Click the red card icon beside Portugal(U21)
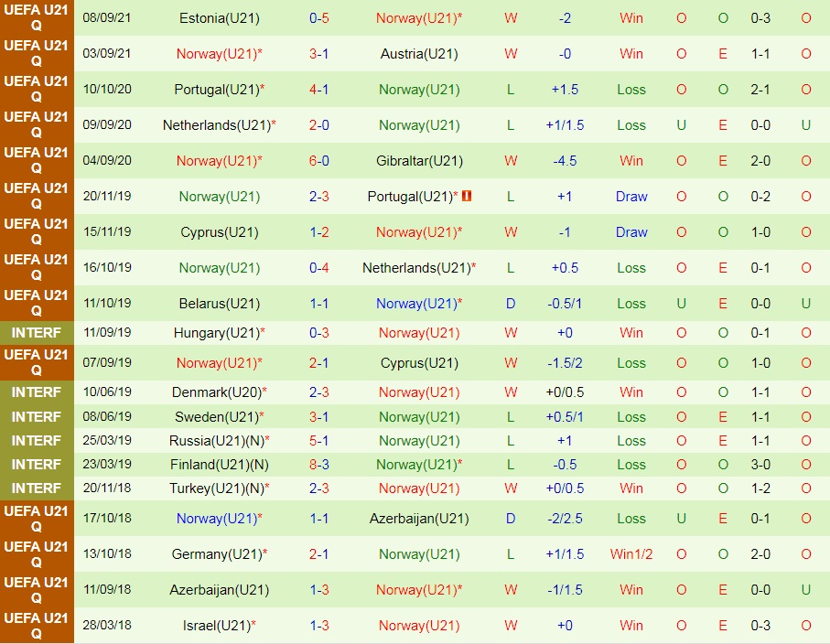 coord(467,196)
